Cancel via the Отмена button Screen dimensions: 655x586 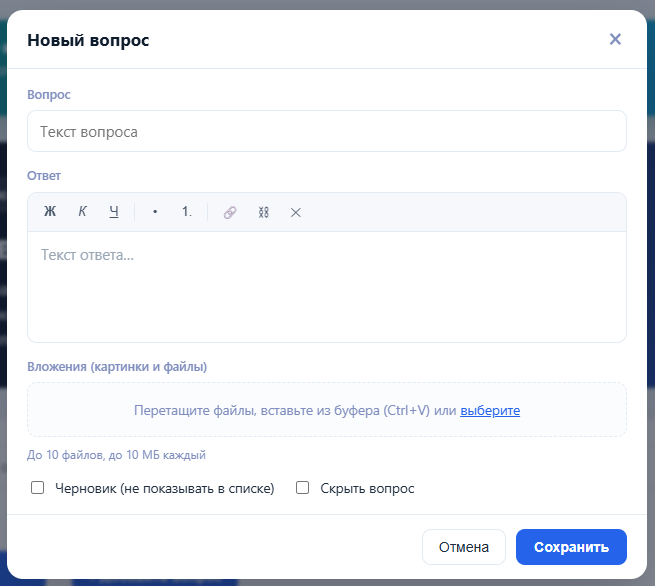(464, 547)
